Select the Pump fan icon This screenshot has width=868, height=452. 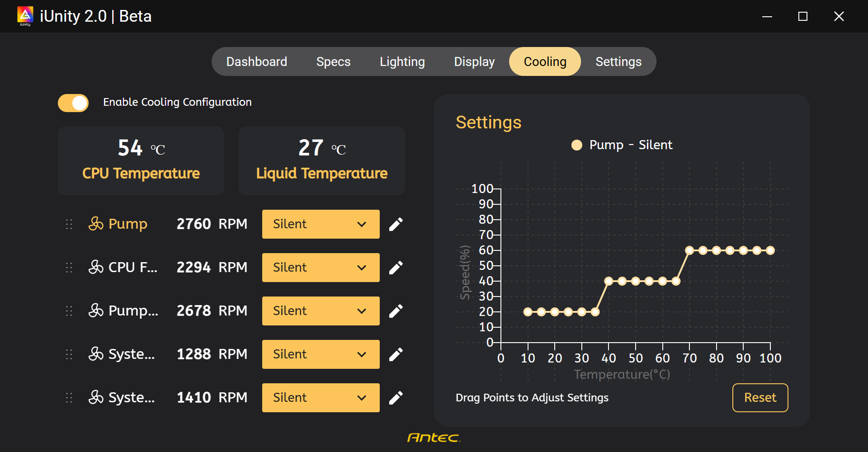(x=96, y=224)
